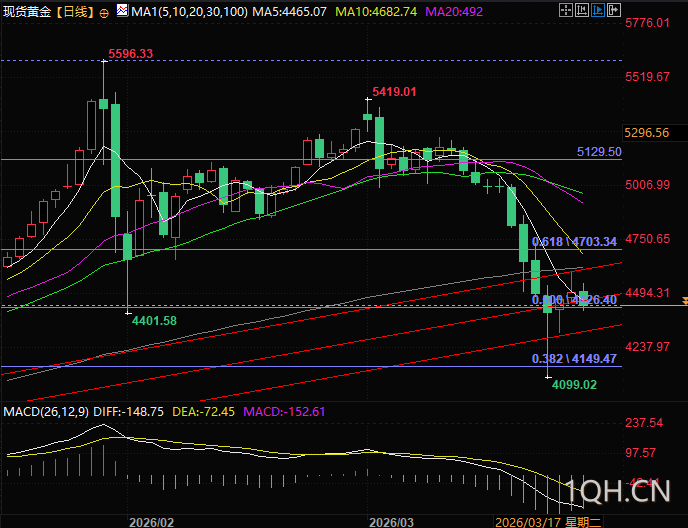Image resolution: width=688 pixels, height=528 pixels.
Task: Click the MACD(26,12,9) indicator title
Action: pos(46,412)
